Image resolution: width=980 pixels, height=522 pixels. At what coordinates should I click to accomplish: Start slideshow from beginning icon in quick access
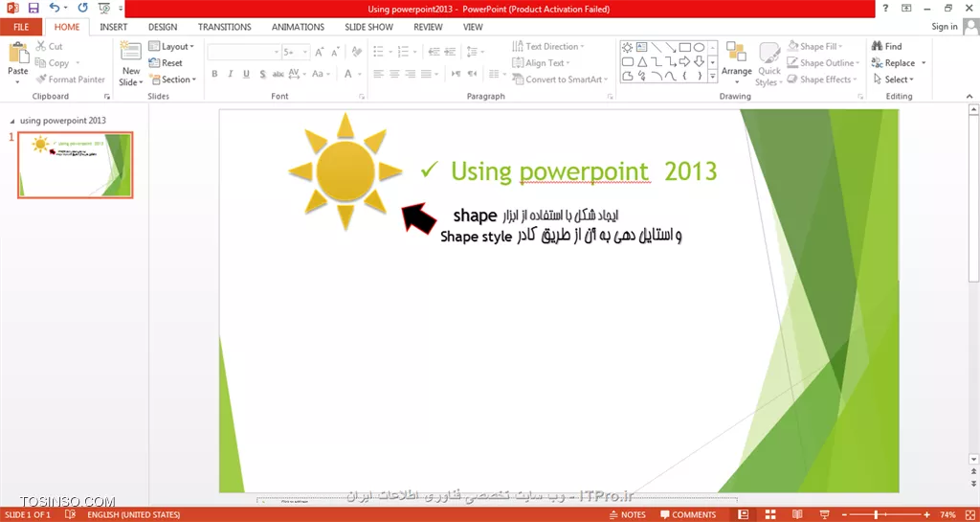(103, 9)
